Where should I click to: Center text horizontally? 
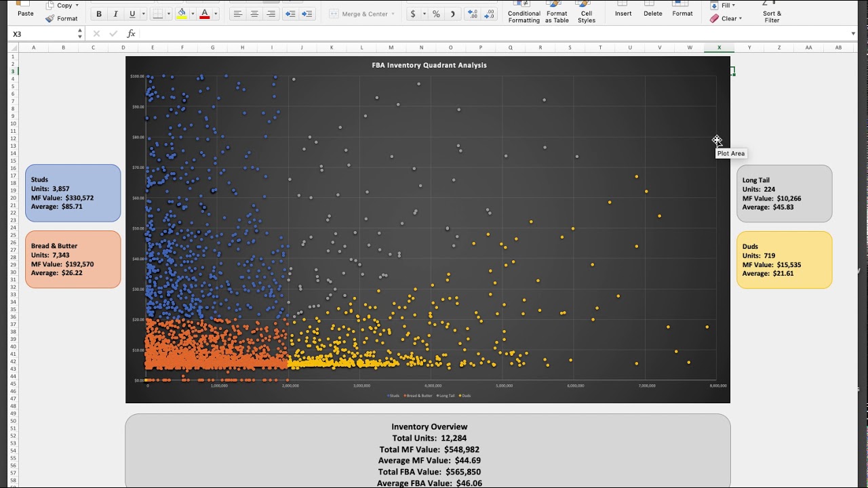click(x=254, y=14)
